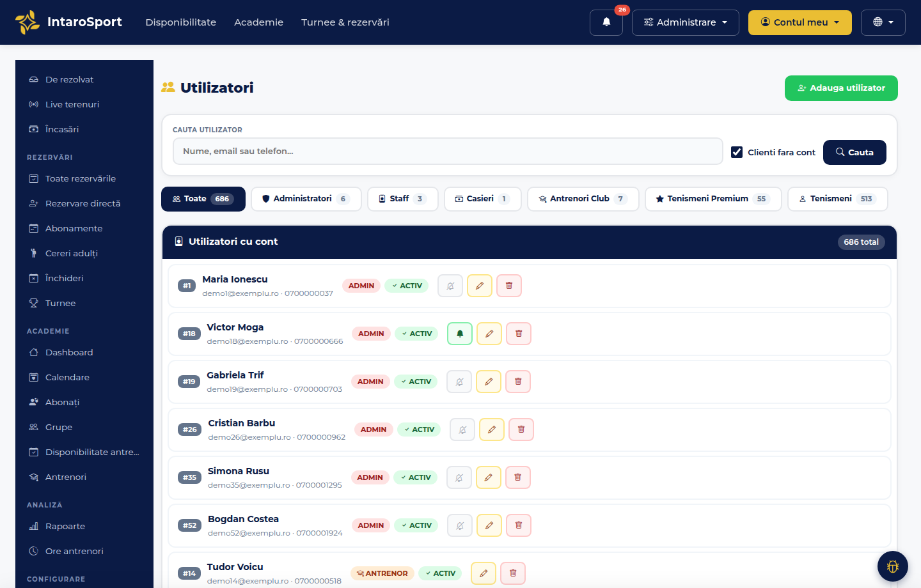The height and width of the screenshot is (588, 921).
Task: Open the Contul meu dropdown
Action: point(800,22)
